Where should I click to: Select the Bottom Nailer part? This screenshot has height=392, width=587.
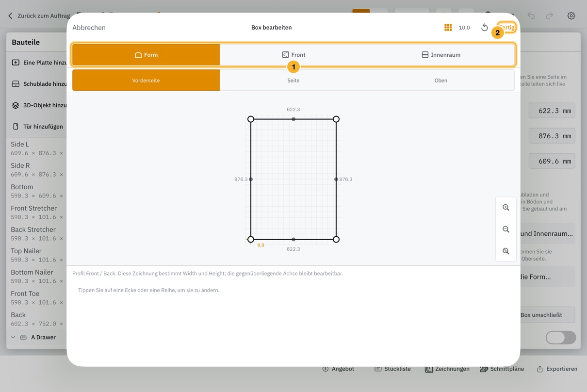point(37,277)
